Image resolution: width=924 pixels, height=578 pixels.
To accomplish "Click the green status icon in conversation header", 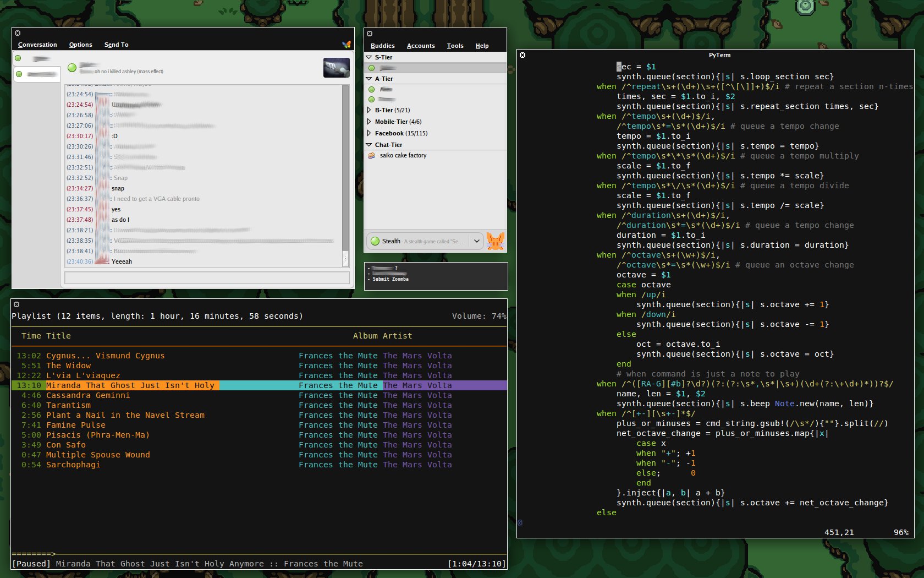I will pyautogui.click(x=71, y=68).
